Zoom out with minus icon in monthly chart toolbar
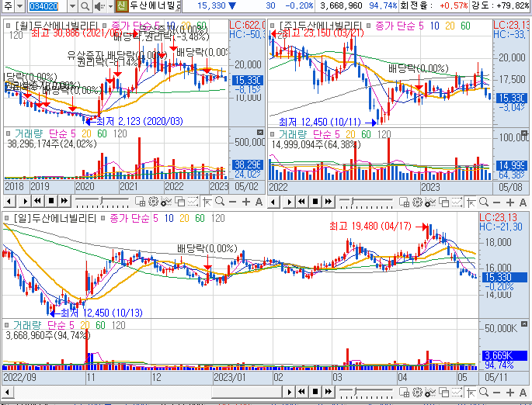Viewport: 532px width, 405px height. coord(233,202)
